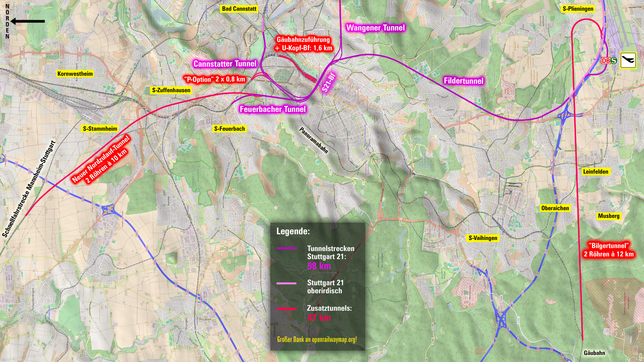Click the Bad Cannstatt yellow label
The width and height of the screenshot is (644, 362).
[239, 9]
